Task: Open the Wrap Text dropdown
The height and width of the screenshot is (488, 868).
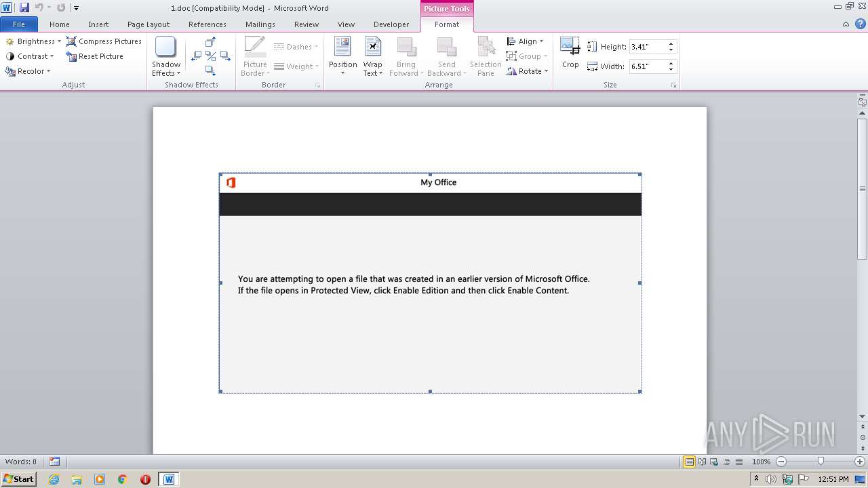Action: click(372, 56)
